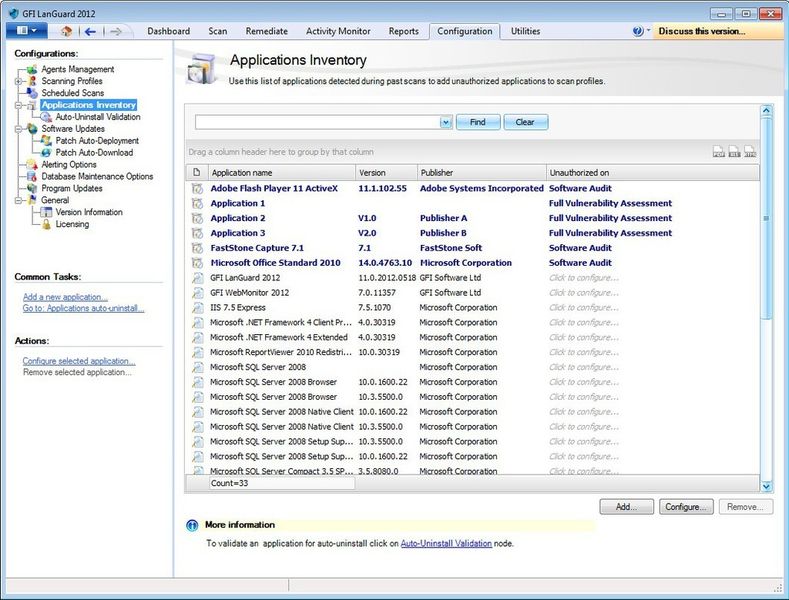Image resolution: width=789 pixels, height=600 pixels.
Task: Collapse the Applications Inventory node
Action: (18, 105)
